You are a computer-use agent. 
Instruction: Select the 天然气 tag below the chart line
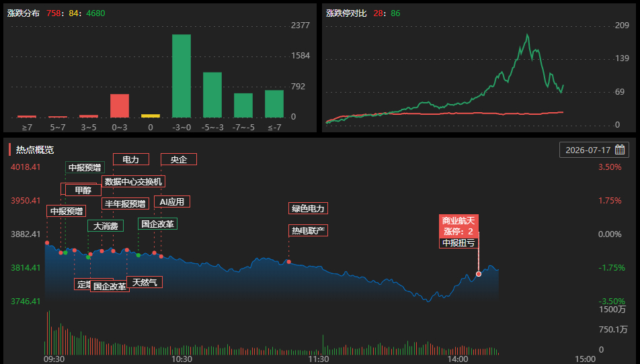coord(145,282)
